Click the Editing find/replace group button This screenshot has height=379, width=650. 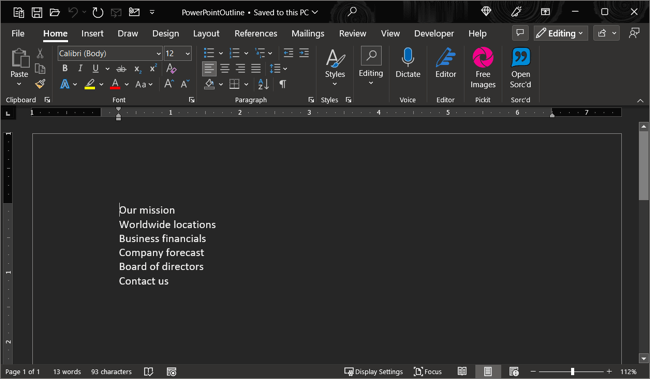point(371,66)
